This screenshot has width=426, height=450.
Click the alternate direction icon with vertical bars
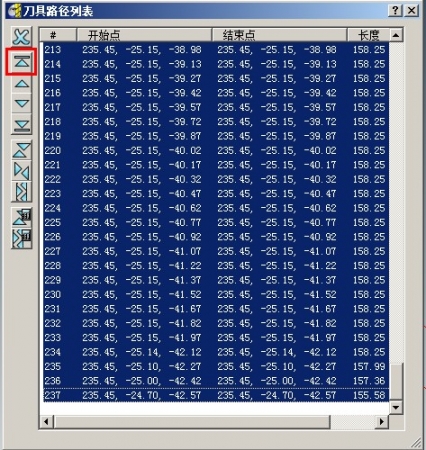(x=22, y=192)
